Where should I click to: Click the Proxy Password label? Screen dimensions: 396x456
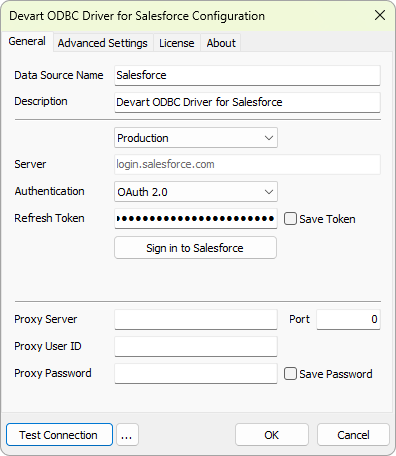click(53, 373)
